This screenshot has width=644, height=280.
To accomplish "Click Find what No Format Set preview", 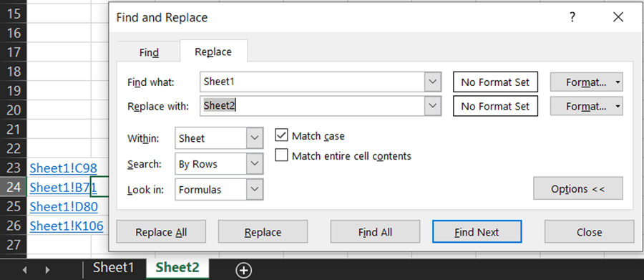I will pyautogui.click(x=495, y=82).
